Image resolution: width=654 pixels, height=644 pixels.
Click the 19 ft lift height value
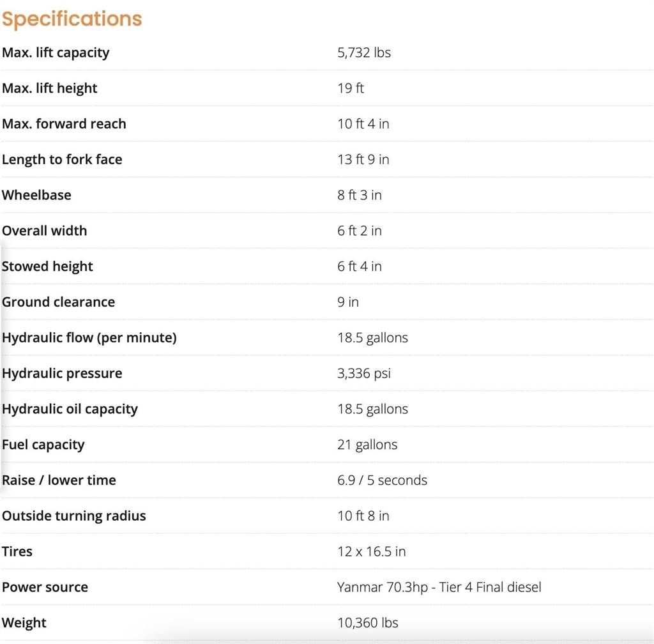[350, 88]
